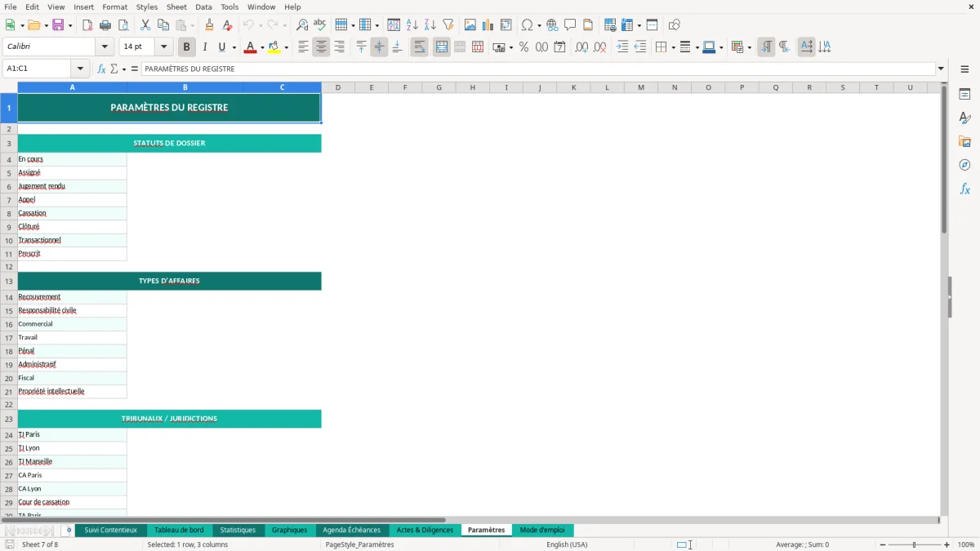This screenshot has height=551, width=980.
Task: Toggle Align Right
Action: pos(339,47)
